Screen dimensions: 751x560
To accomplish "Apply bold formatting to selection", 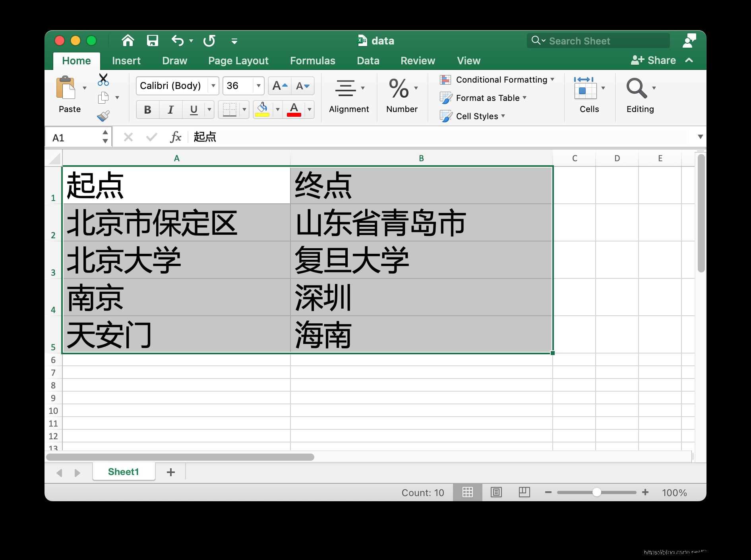I will click(147, 110).
